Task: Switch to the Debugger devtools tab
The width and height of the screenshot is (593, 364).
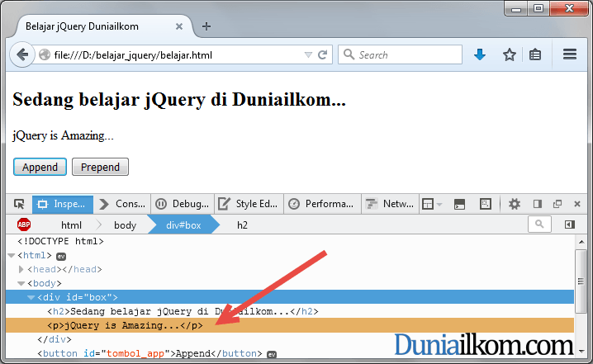Action: [183, 204]
